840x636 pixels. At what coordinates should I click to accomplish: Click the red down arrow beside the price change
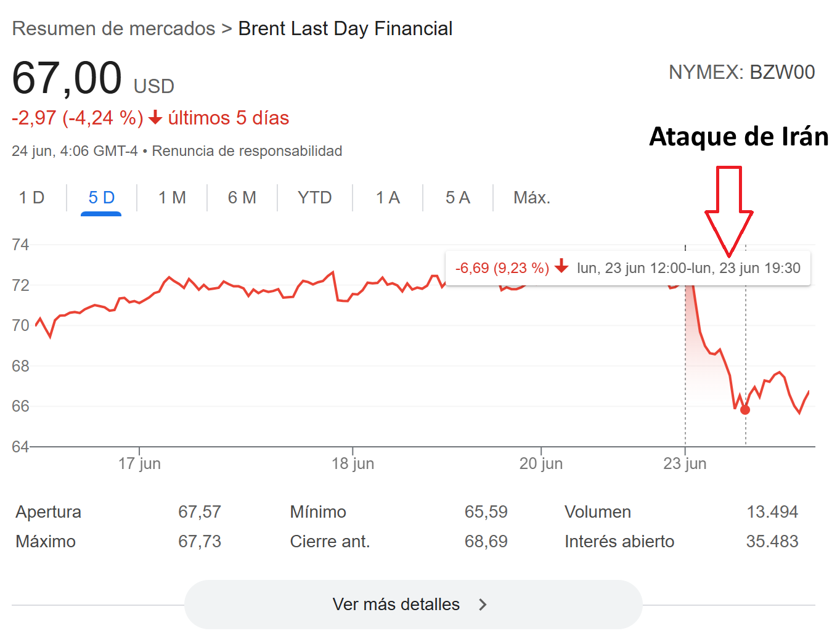[155, 117]
